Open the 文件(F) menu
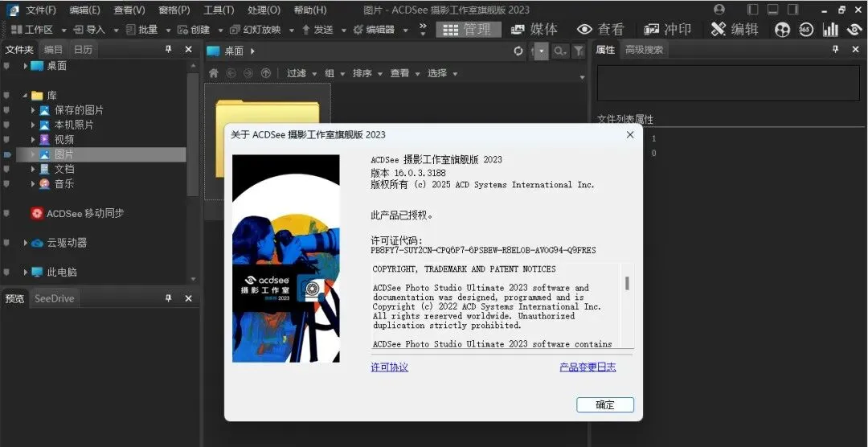Viewport: 868px width, 447px height. (x=41, y=10)
